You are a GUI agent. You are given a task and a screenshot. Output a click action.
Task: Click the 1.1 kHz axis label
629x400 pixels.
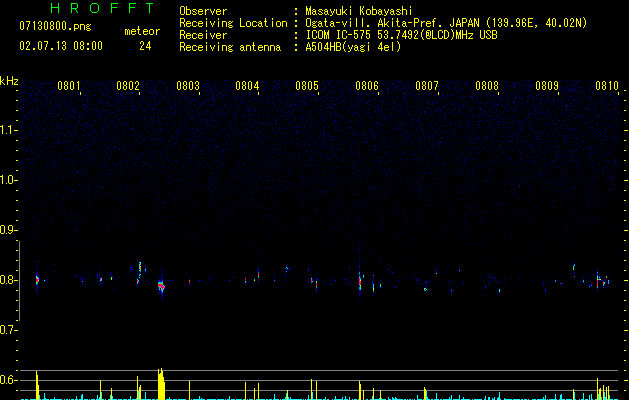tap(8, 130)
